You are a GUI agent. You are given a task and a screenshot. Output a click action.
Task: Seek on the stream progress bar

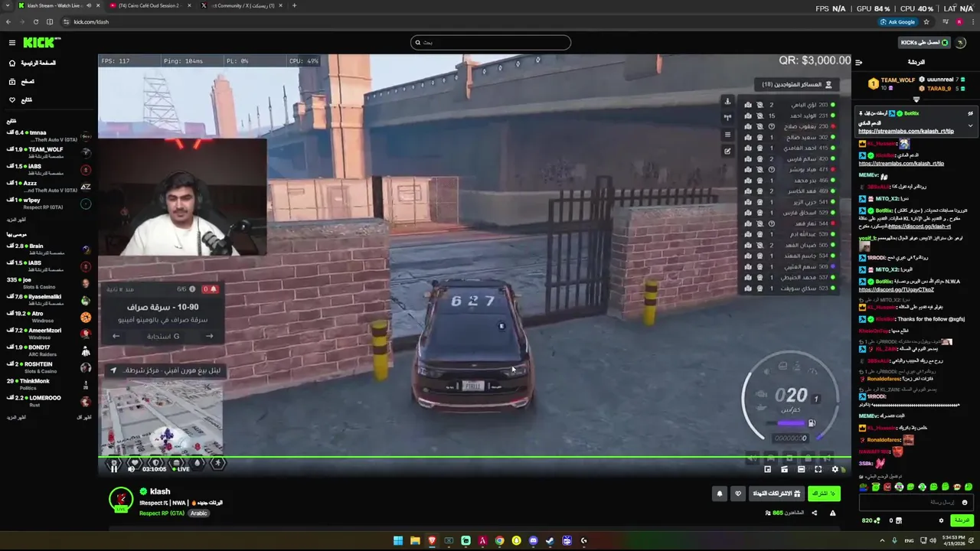[x=474, y=458]
